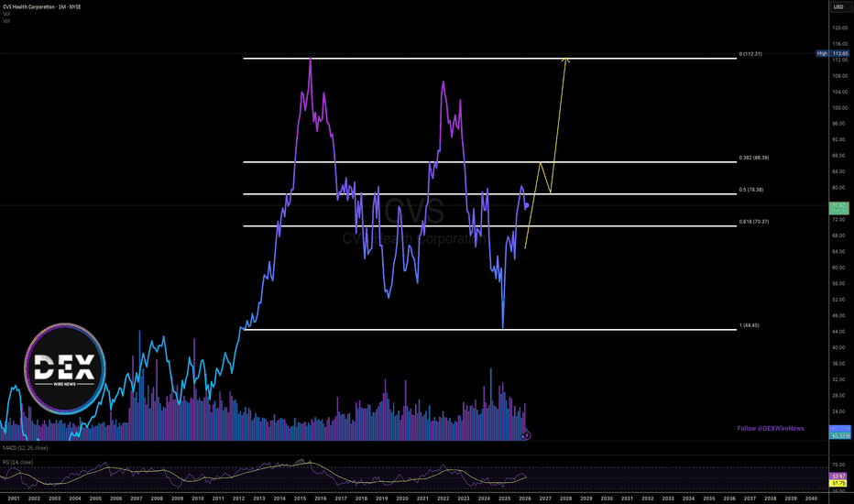This screenshot has width=854, height=504.
Task: Click the CVS Health Corporation symbol title
Action: [x=42, y=7]
